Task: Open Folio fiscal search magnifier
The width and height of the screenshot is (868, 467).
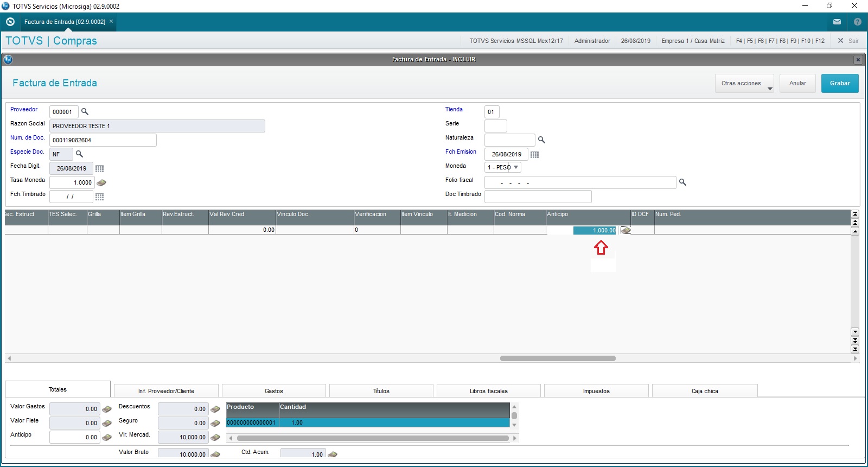Action: (x=682, y=182)
